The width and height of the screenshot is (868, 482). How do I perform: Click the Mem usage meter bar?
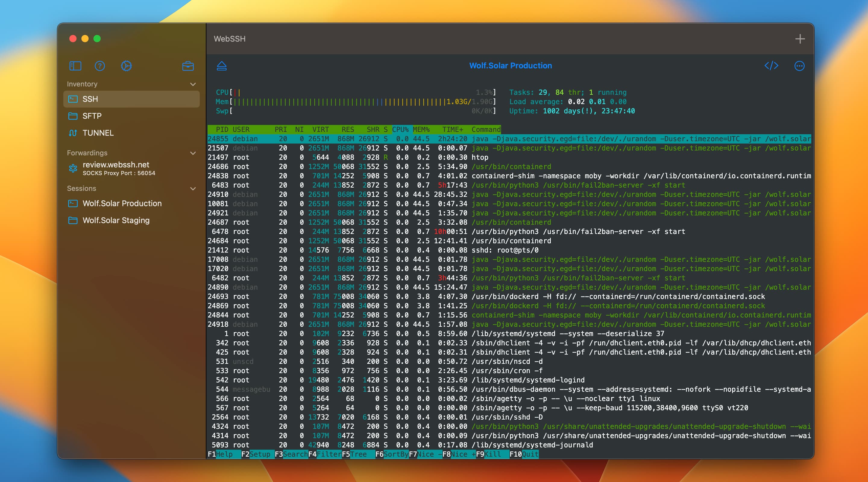click(x=356, y=102)
